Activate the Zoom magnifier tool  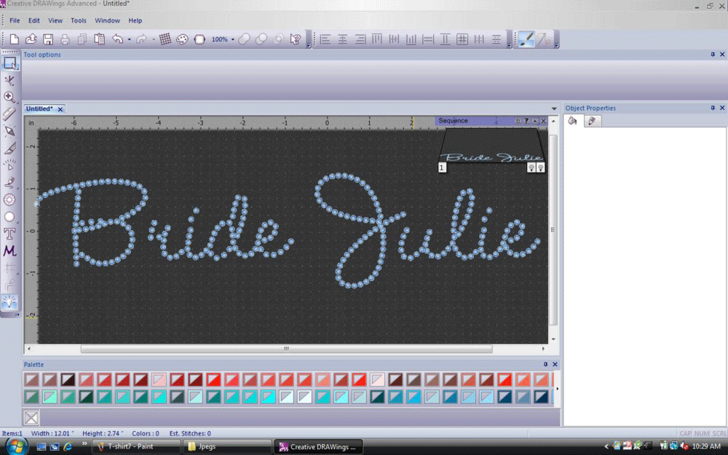[x=10, y=97]
